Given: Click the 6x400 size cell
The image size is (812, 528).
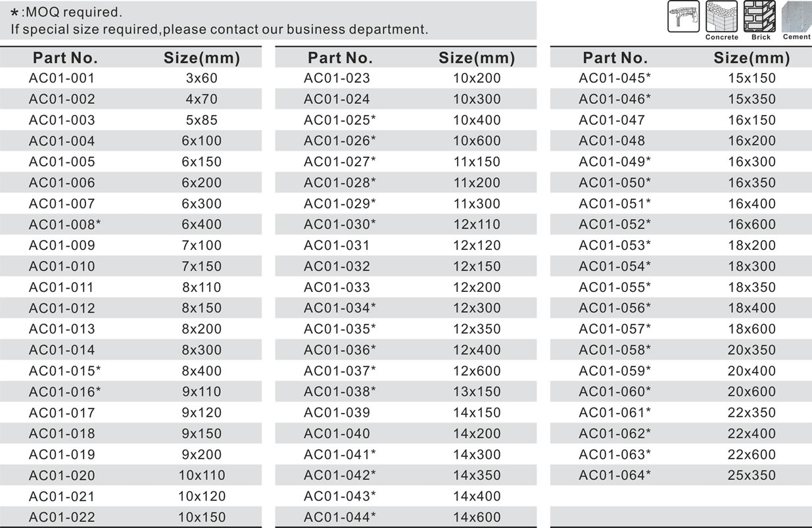Looking at the screenshot, I should 202,225.
